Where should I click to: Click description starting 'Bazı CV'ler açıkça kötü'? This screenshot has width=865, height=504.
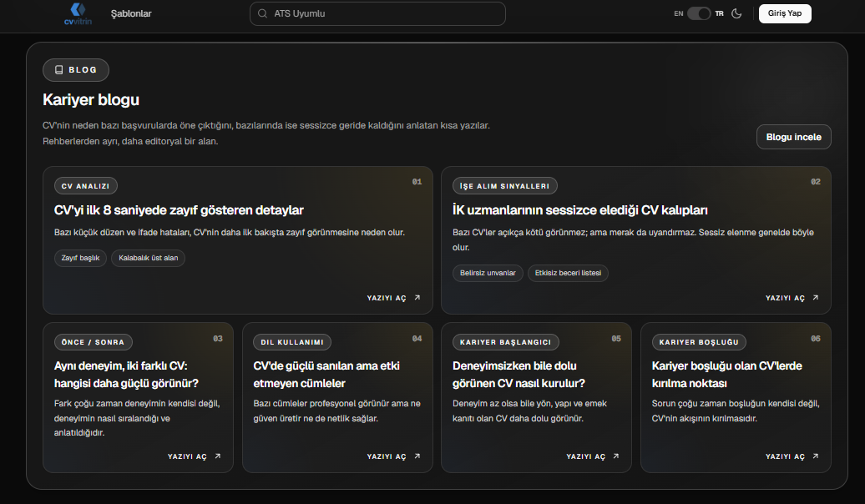pos(633,239)
